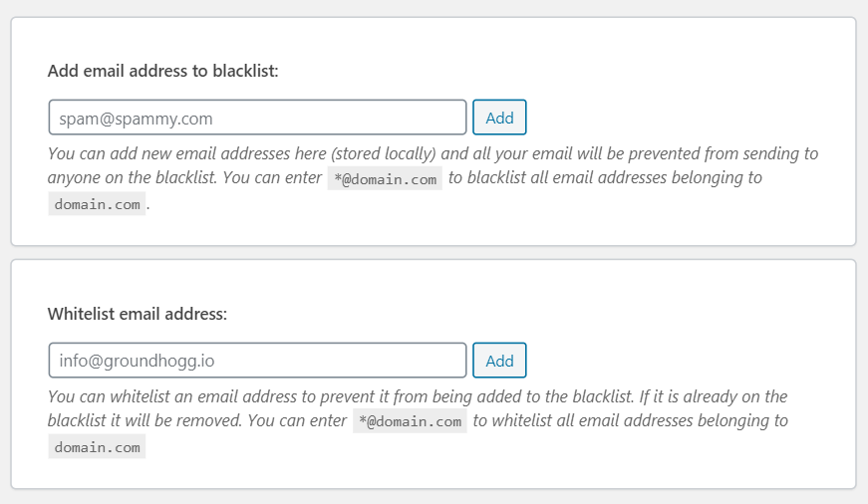
Task: Click "anyone on the blacklist" text
Action: [x=130, y=178]
